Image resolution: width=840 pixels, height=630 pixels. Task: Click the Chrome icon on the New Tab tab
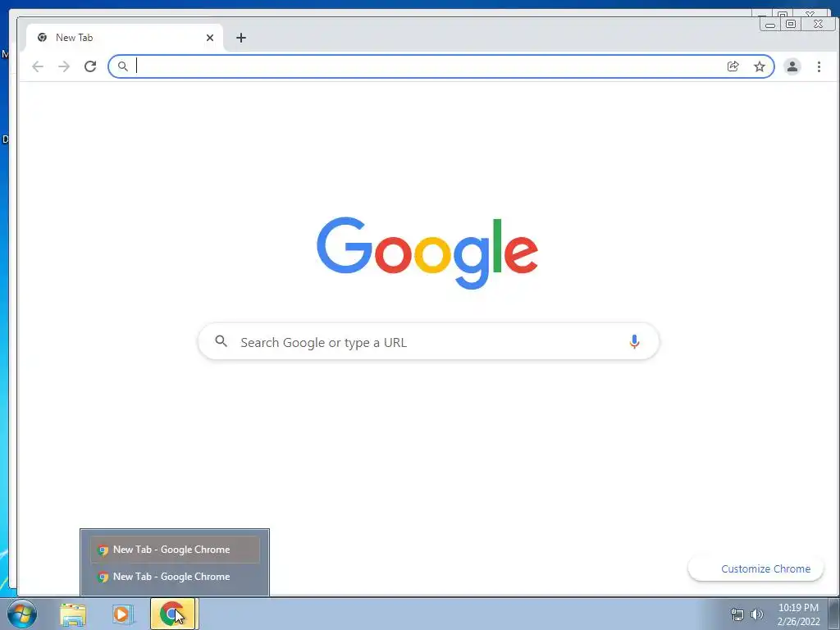tap(43, 38)
